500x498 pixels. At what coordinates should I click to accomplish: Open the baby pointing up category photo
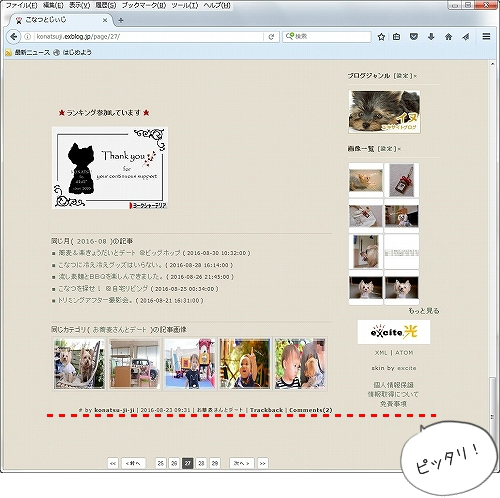pyautogui.click(x=245, y=364)
